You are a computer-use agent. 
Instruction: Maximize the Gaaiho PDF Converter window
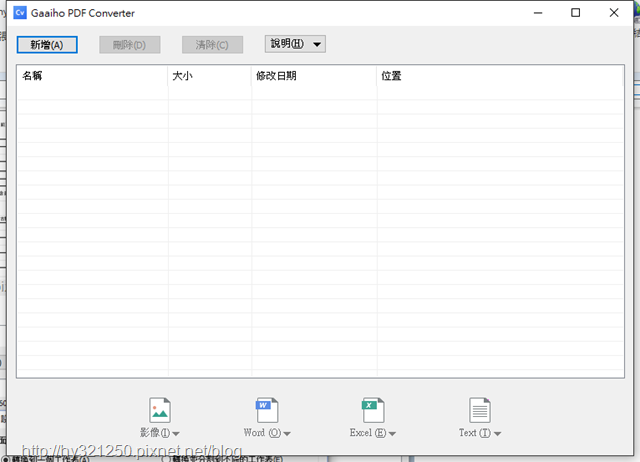pyautogui.click(x=576, y=13)
